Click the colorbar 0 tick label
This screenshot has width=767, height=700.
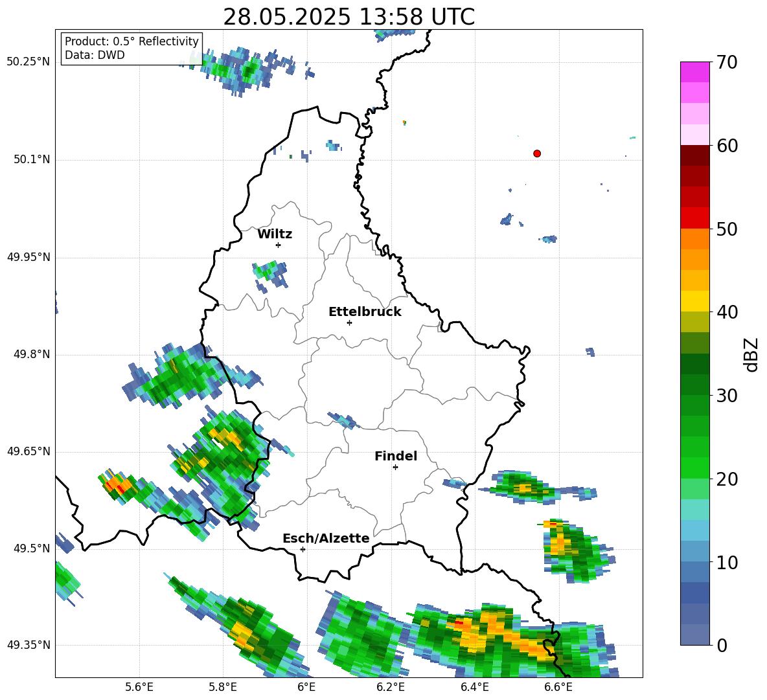pyautogui.click(x=722, y=646)
